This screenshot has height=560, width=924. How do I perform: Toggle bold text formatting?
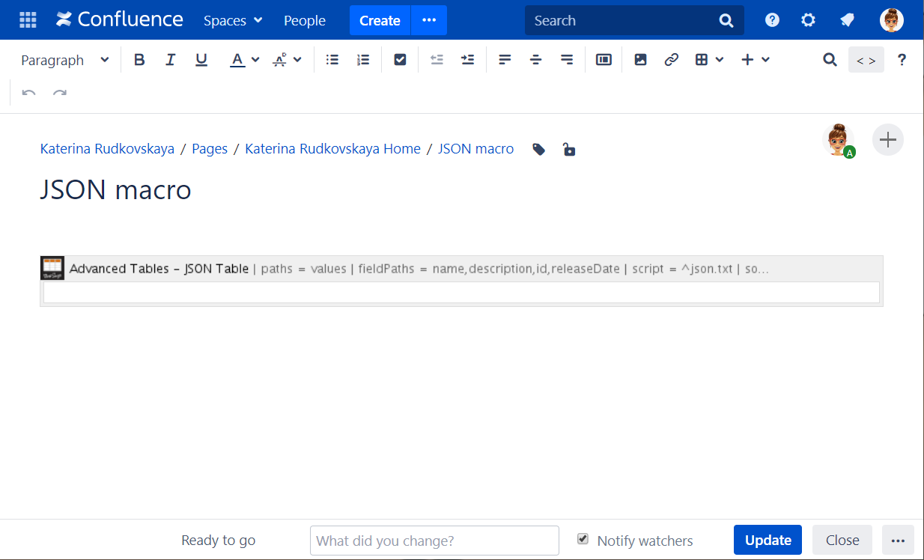click(139, 60)
